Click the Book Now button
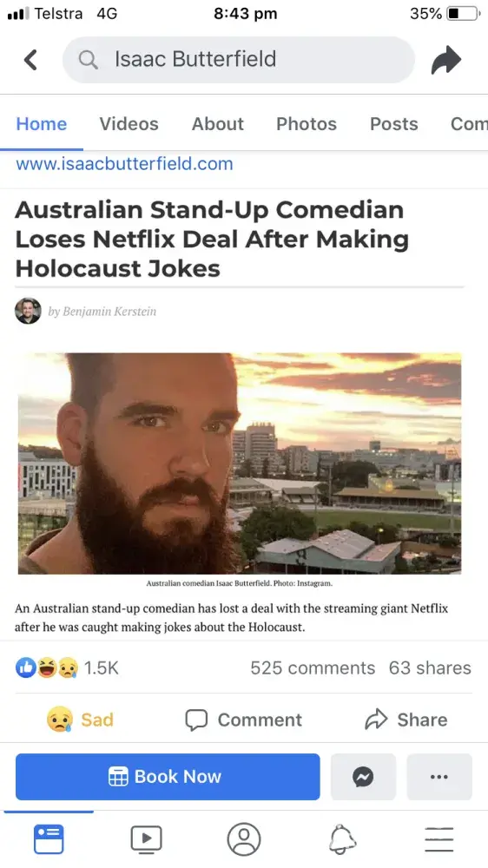 tap(168, 777)
